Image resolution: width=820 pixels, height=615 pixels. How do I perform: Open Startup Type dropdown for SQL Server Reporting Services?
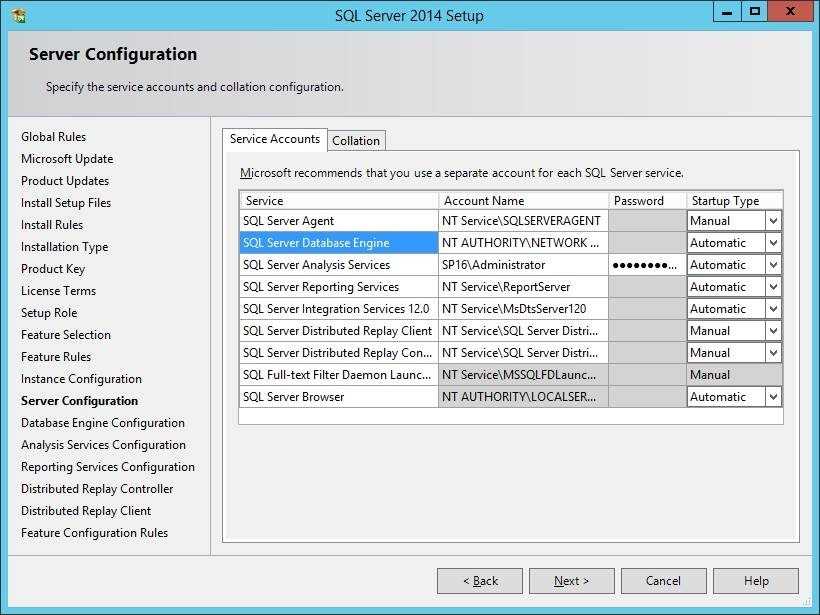773,287
